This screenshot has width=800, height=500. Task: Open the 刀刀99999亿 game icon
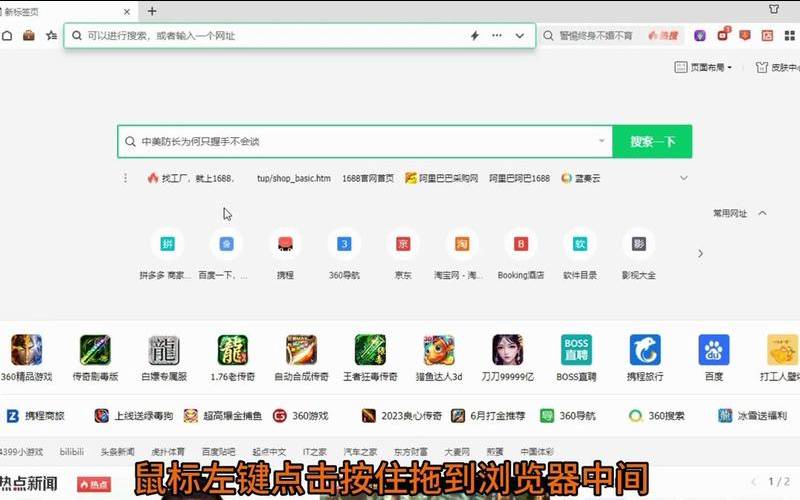point(508,350)
